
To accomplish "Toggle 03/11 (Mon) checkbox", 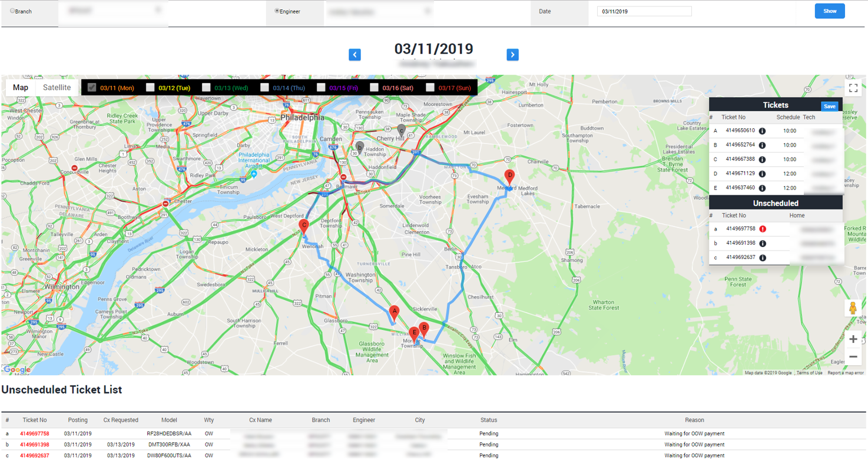I will (x=92, y=88).
